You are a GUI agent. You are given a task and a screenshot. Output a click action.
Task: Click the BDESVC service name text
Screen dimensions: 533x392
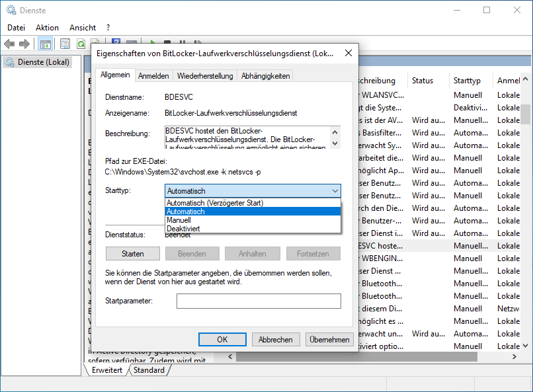(x=179, y=97)
